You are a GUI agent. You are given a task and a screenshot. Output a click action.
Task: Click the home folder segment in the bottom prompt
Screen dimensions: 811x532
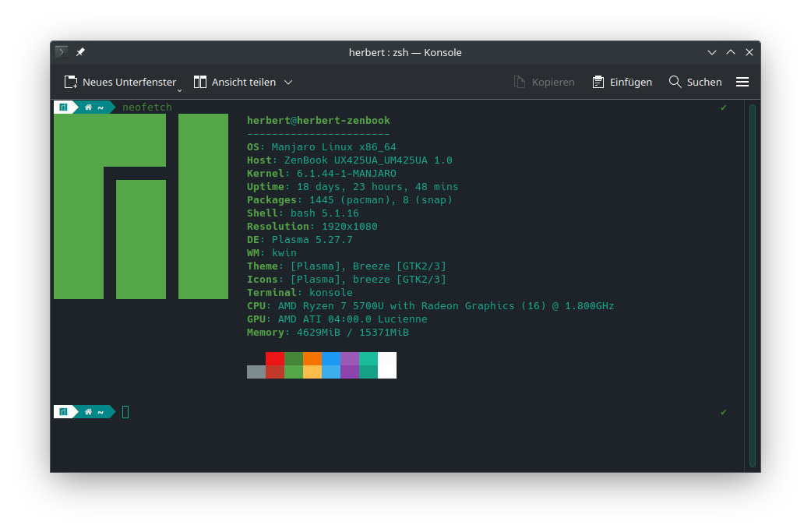[x=94, y=412]
